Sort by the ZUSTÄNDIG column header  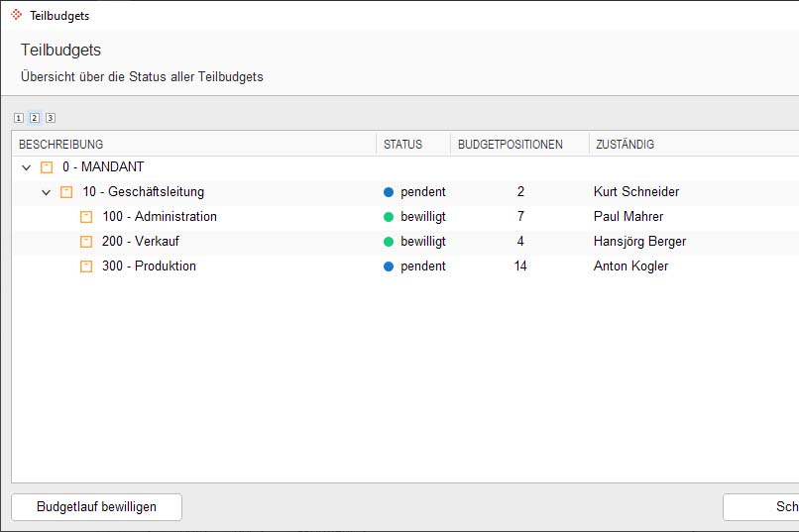click(x=694, y=144)
